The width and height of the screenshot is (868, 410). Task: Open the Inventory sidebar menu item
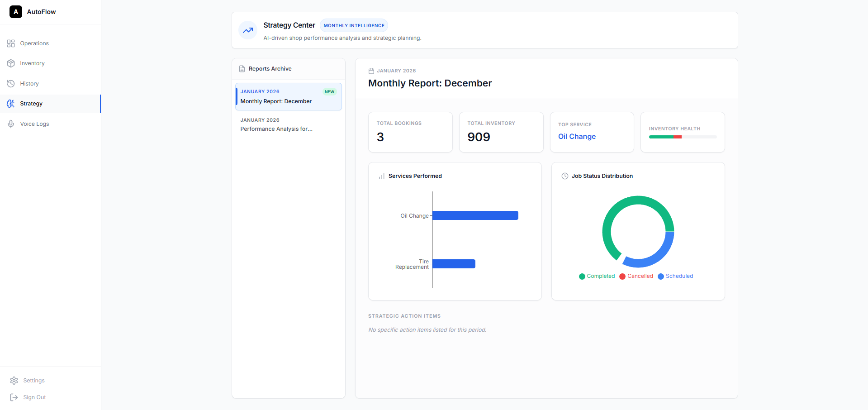tap(32, 63)
